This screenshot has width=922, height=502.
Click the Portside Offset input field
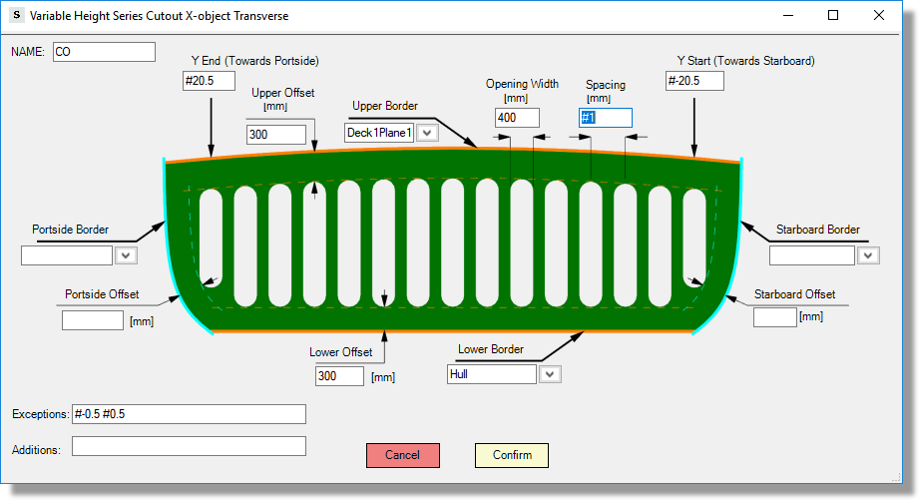[x=92, y=320]
